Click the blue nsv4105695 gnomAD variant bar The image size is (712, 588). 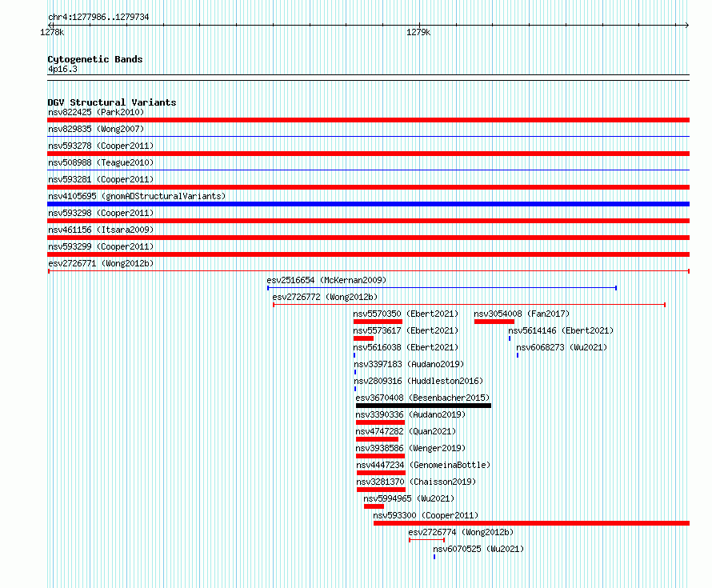tap(368, 204)
